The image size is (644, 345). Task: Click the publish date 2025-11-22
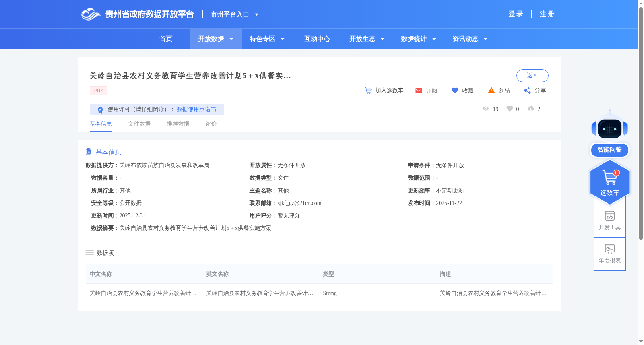pyautogui.click(x=449, y=203)
